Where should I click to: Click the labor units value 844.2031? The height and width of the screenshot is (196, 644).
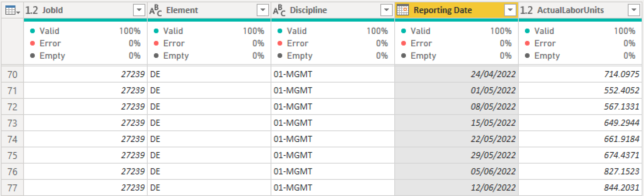[x=580, y=188]
